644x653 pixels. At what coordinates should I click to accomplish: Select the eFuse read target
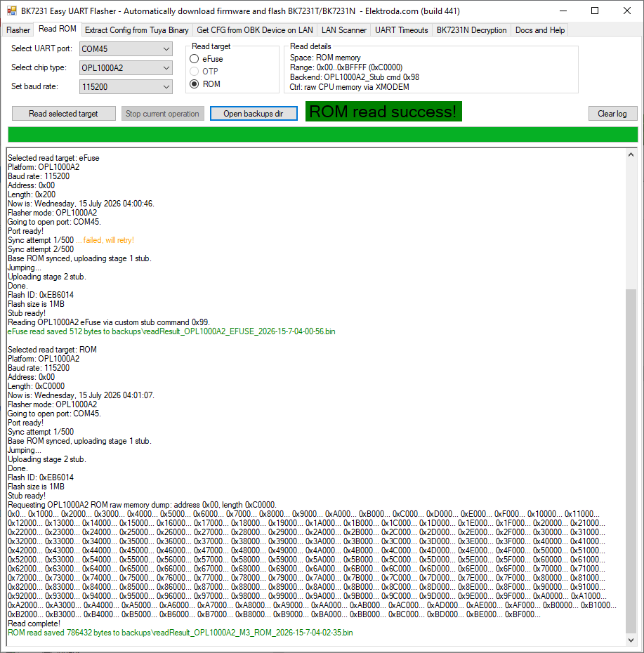click(x=206, y=59)
